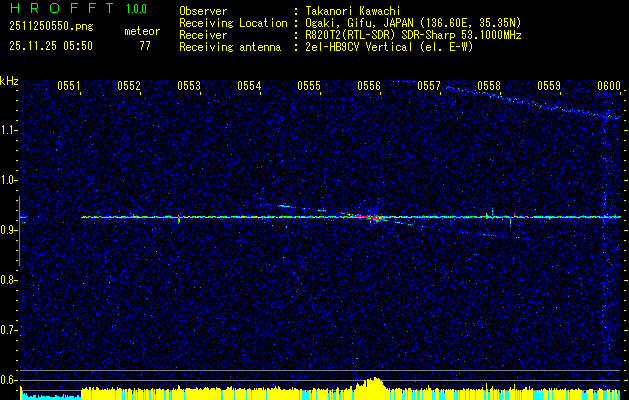Click the date 25.11.25 05:50
Image resolution: width=629 pixels, height=400 pixels.
[x=51, y=46]
